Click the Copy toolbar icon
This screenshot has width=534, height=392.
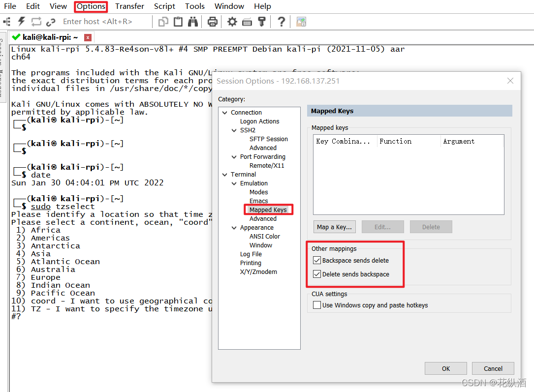coord(163,22)
